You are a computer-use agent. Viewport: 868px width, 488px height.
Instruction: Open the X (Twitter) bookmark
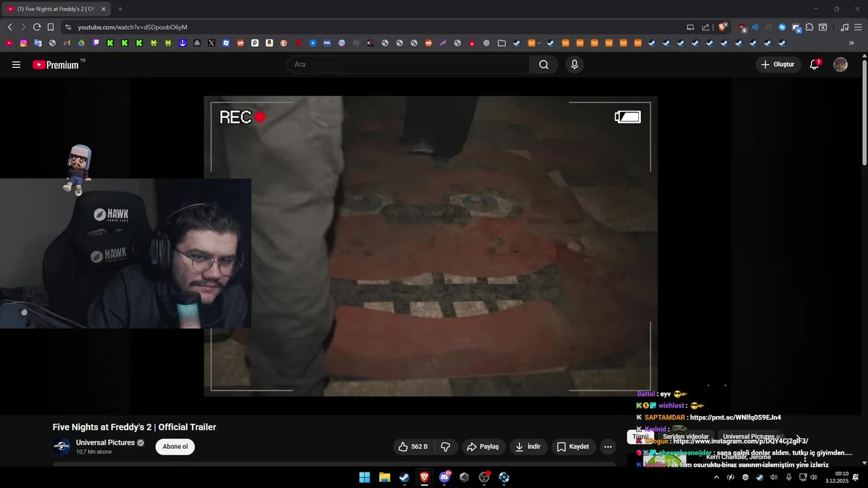(212, 43)
